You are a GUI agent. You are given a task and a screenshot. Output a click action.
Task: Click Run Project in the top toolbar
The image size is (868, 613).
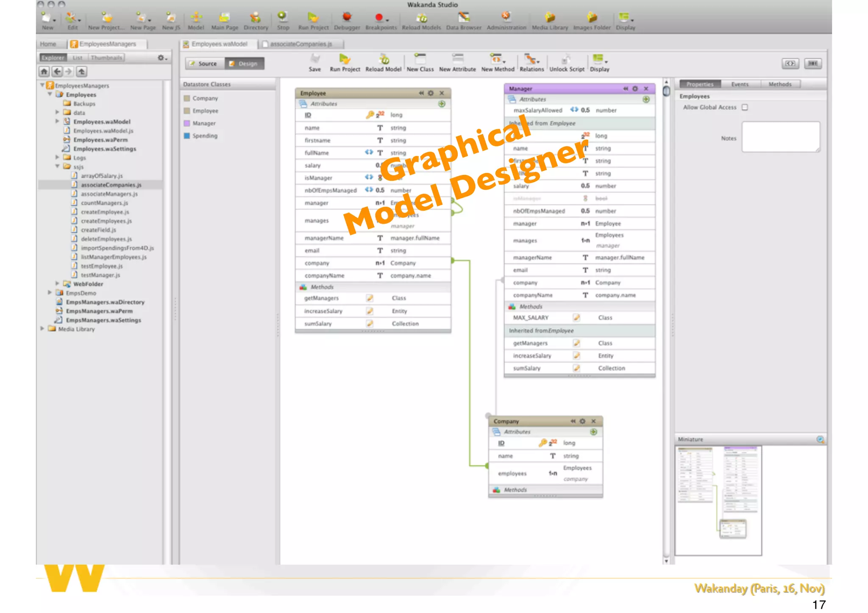[x=313, y=17]
